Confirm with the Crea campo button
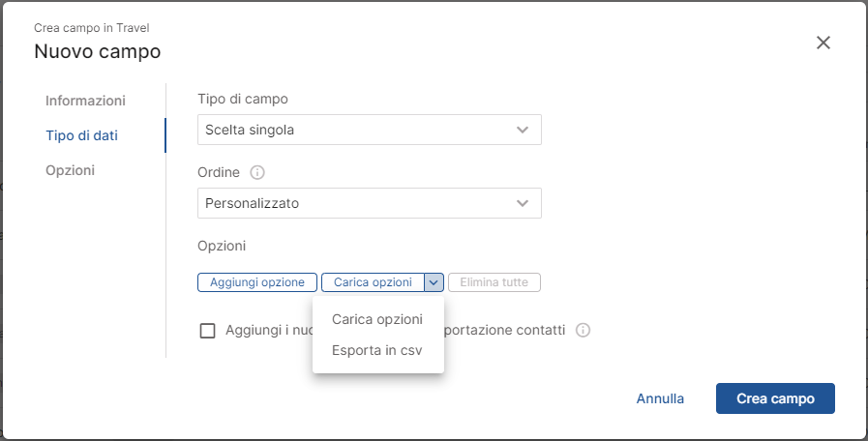The height and width of the screenshot is (441, 868). click(x=775, y=398)
